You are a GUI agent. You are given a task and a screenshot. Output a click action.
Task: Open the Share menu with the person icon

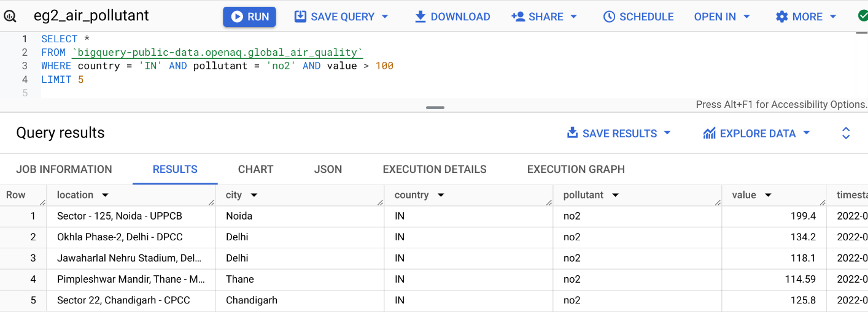point(519,17)
